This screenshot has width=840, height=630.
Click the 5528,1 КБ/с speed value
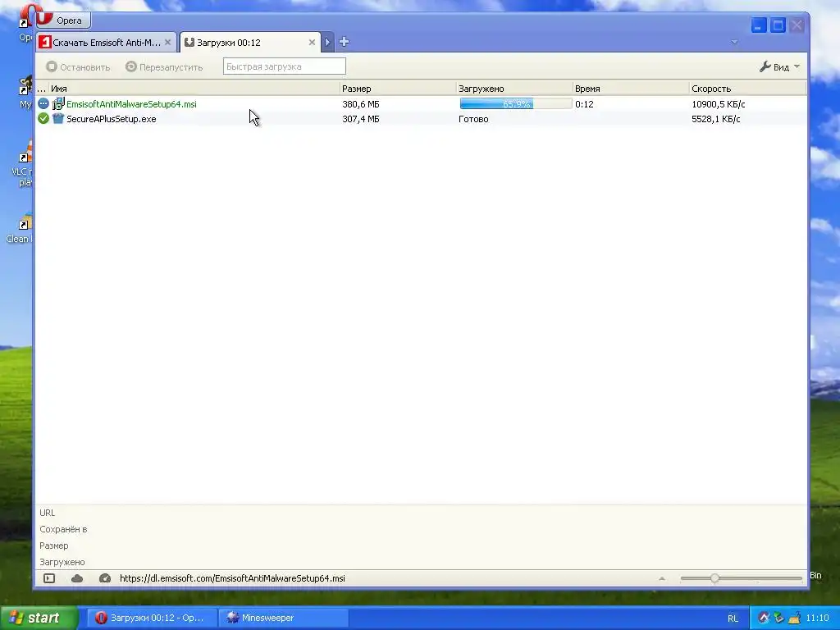pos(715,119)
